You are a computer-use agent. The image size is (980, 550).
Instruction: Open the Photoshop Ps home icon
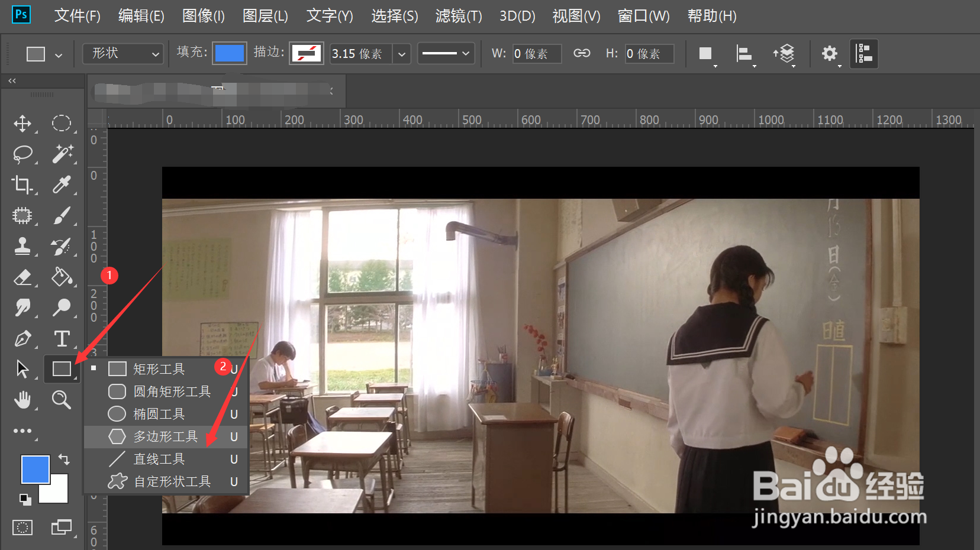(x=21, y=14)
